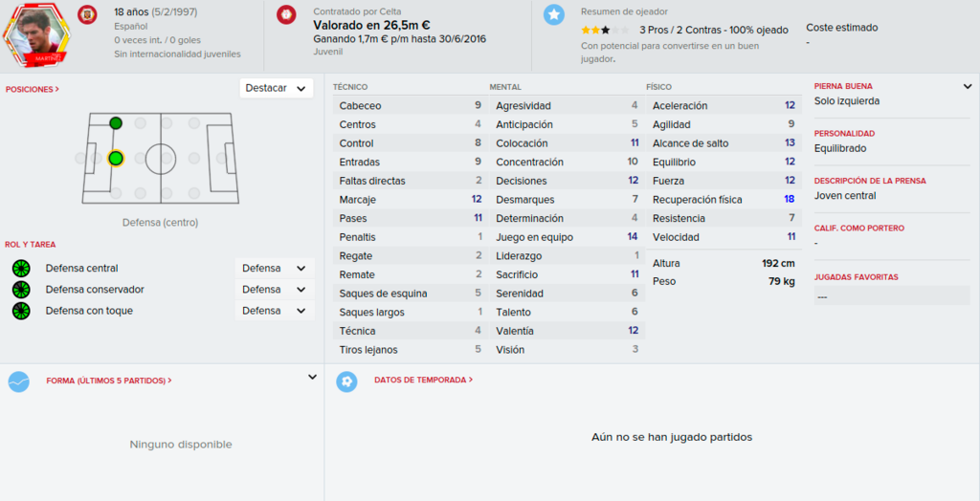
Task: Select the centre-back position dot on pitch
Action: tap(116, 159)
